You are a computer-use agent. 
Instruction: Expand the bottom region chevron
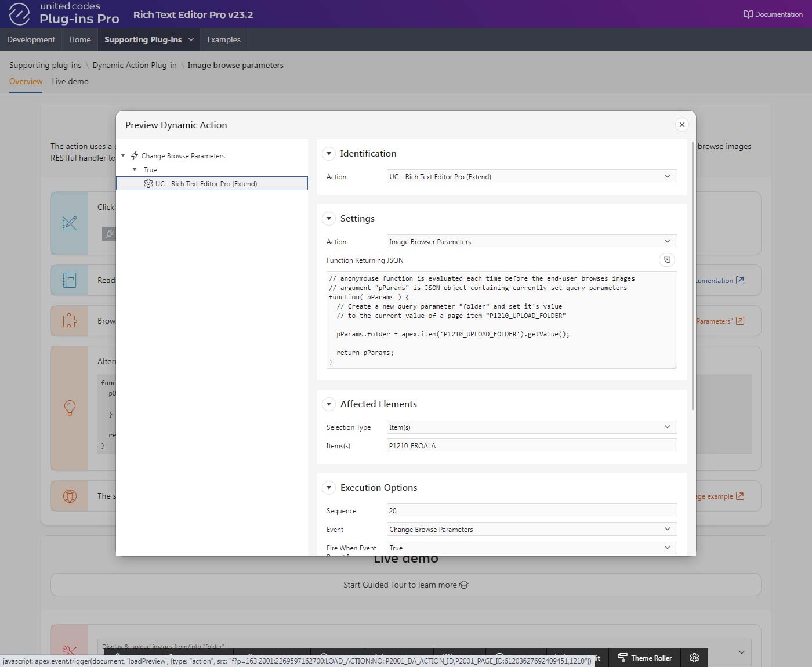click(741, 652)
